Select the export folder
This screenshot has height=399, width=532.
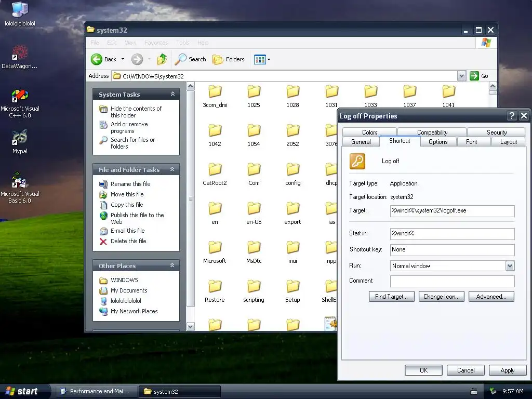tap(293, 214)
